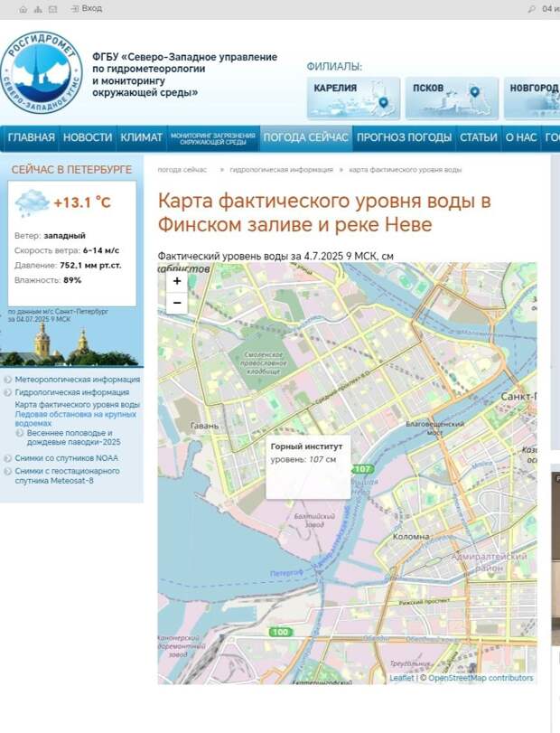This screenshot has width=560, height=733.
Task: Open the sitemap icon in top bar
Action: coord(38,9)
